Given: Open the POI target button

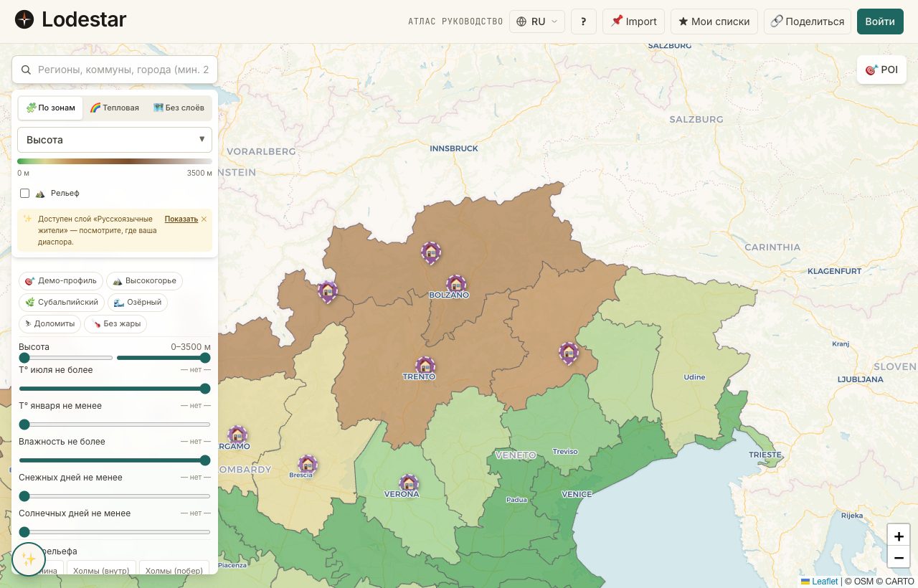Looking at the screenshot, I should (881, 70).
